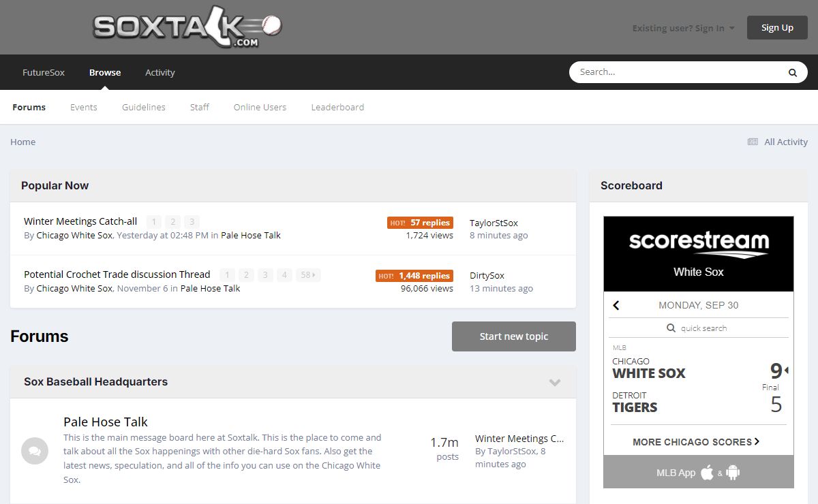The image size is (818, 504).
Task: Click the search magnifier icon
Action: [x=793, y=72]
